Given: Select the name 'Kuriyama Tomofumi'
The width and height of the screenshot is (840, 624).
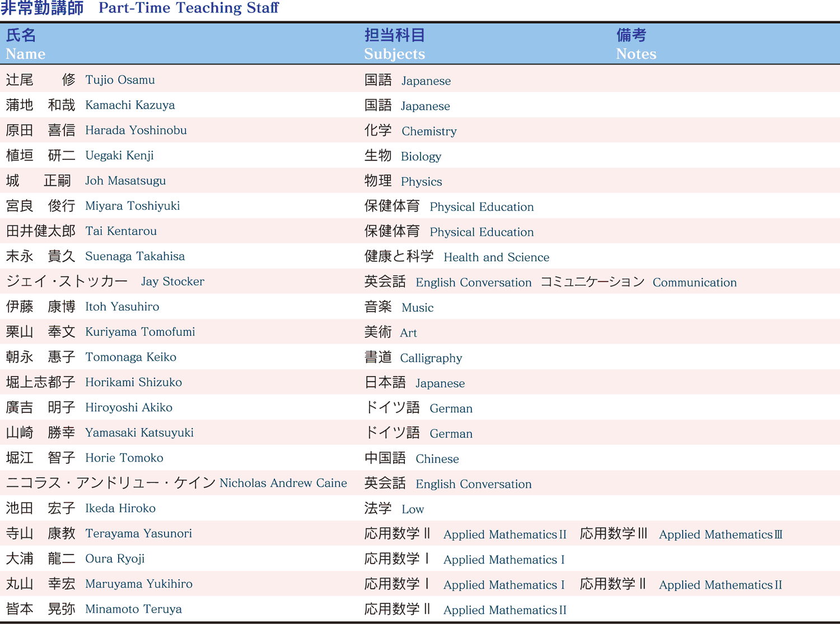Looking at the screenshot, I should 140,331.
